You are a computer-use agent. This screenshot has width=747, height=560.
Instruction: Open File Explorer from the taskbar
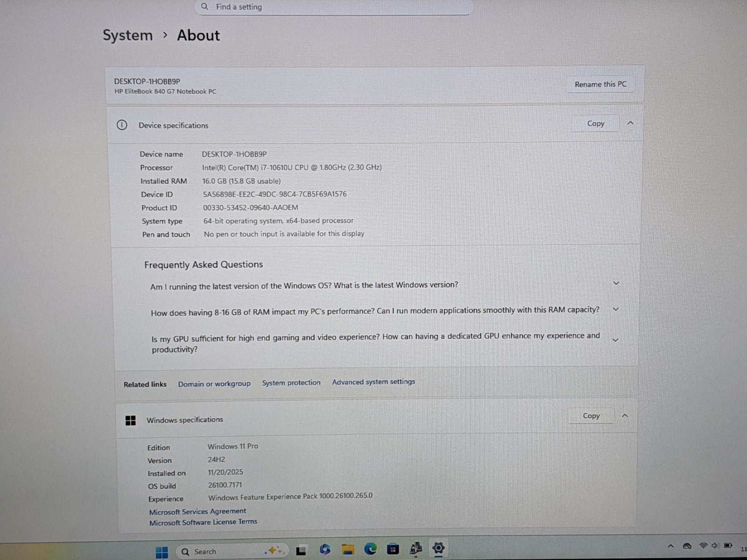(347, 550)
